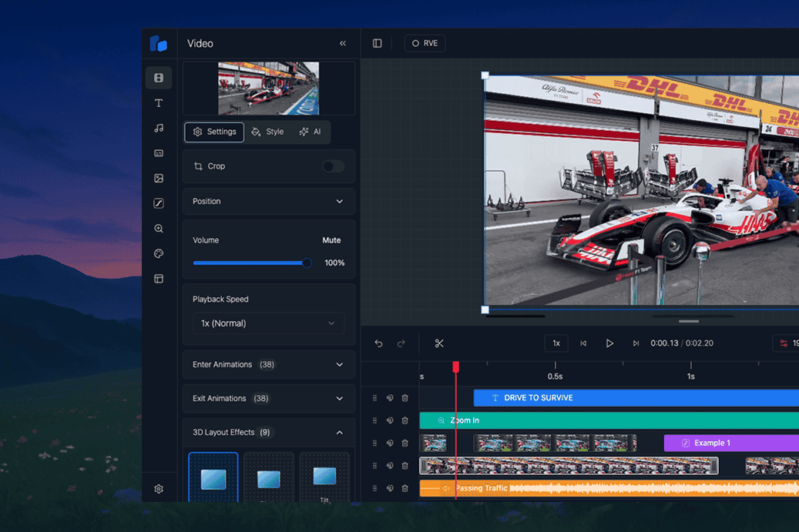Open the templates layout panel in sidebar
Image resolution: width=799 pixels, height=532 pixels.
click(159, 279)
